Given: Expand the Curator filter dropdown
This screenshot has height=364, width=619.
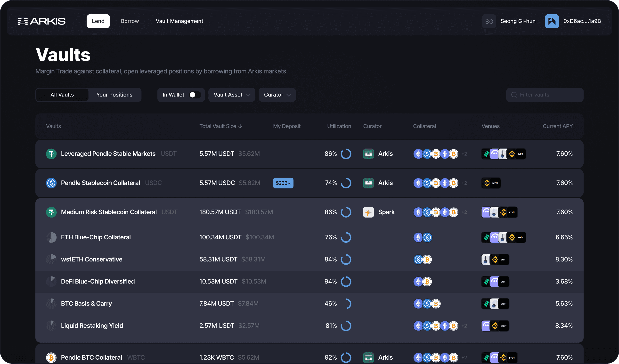Looking at the screenshot, I should click(x=277, y=95).
